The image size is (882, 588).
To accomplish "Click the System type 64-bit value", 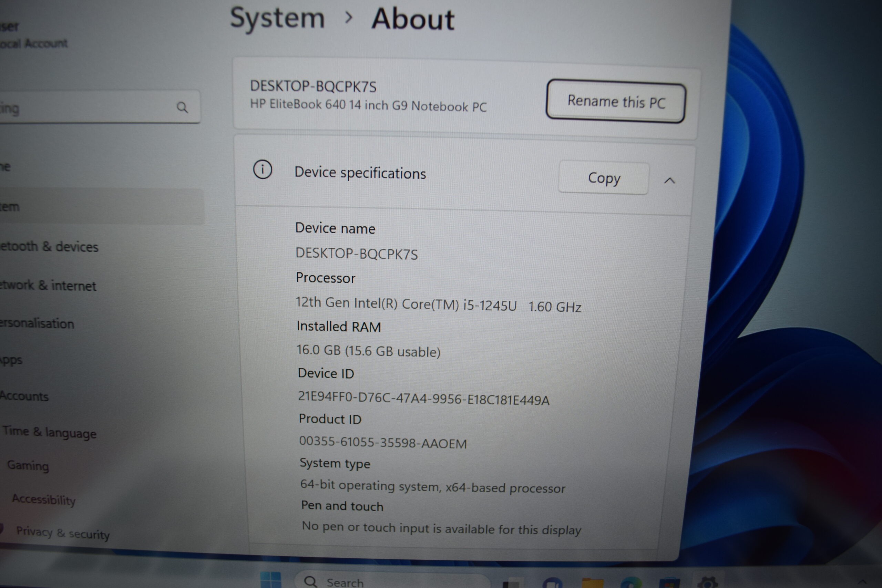I will 432,486.
